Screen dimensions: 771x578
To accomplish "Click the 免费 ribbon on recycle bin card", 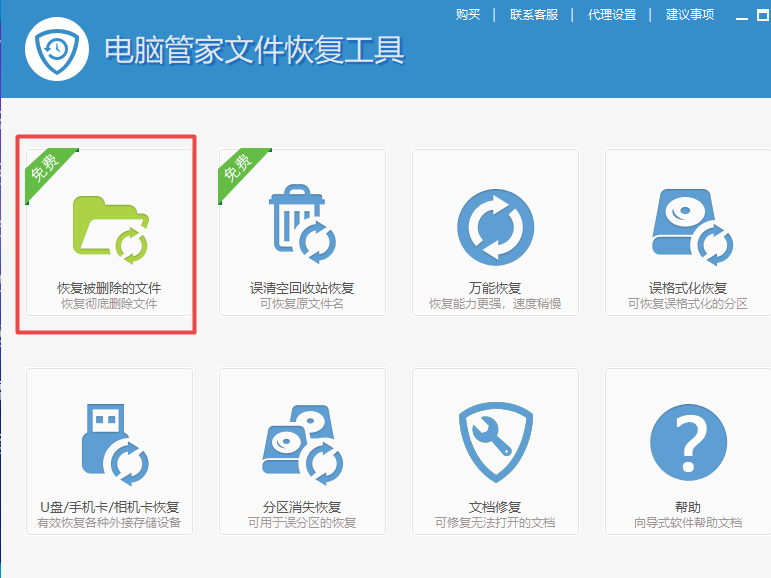I will coord(239,170).
